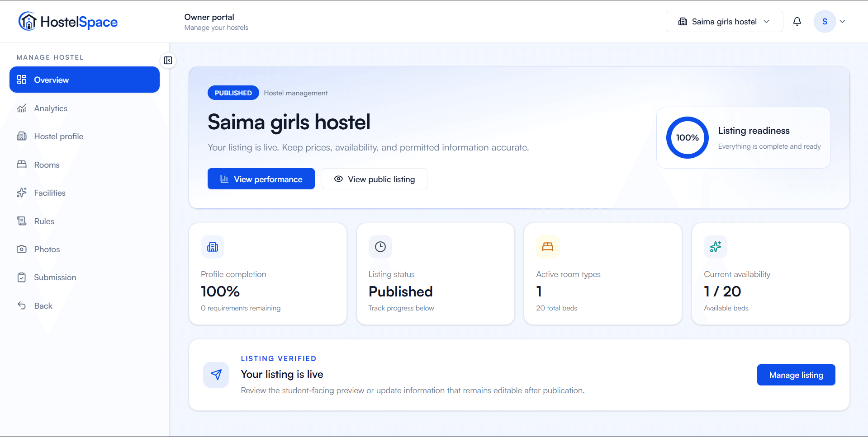The image size is (868, 437).
Task: Click the Owner portal header title
Action: coord(209,17)
